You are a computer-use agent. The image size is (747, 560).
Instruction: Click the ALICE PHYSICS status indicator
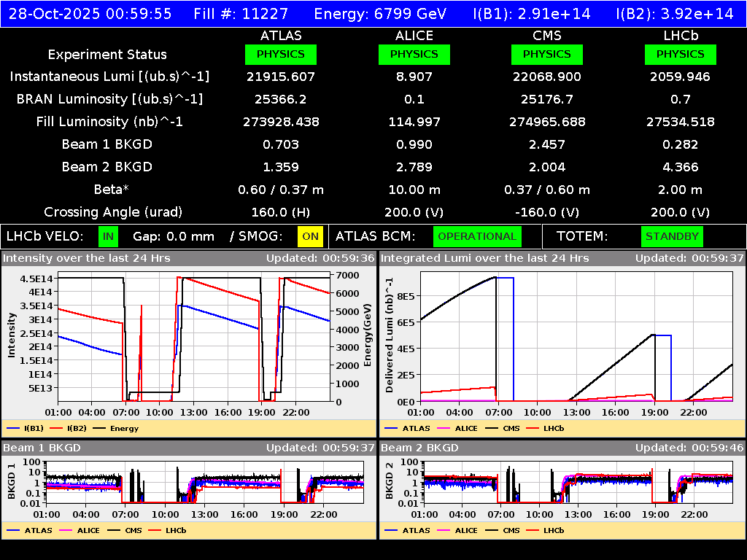click(x=414, y=54)
